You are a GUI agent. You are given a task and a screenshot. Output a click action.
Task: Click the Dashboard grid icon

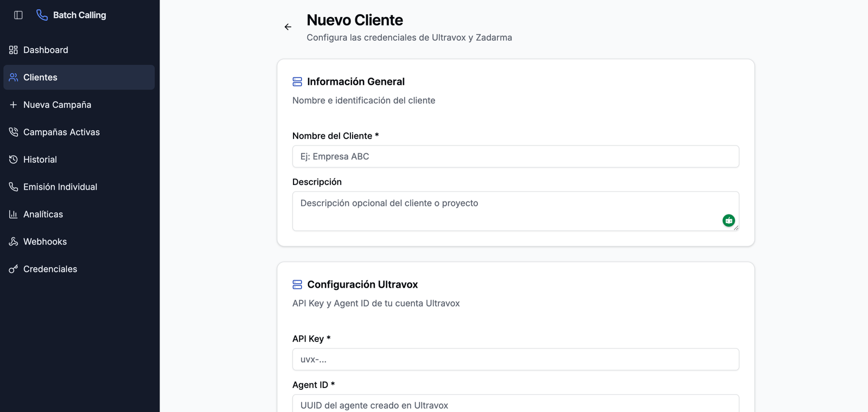[14, 50]
